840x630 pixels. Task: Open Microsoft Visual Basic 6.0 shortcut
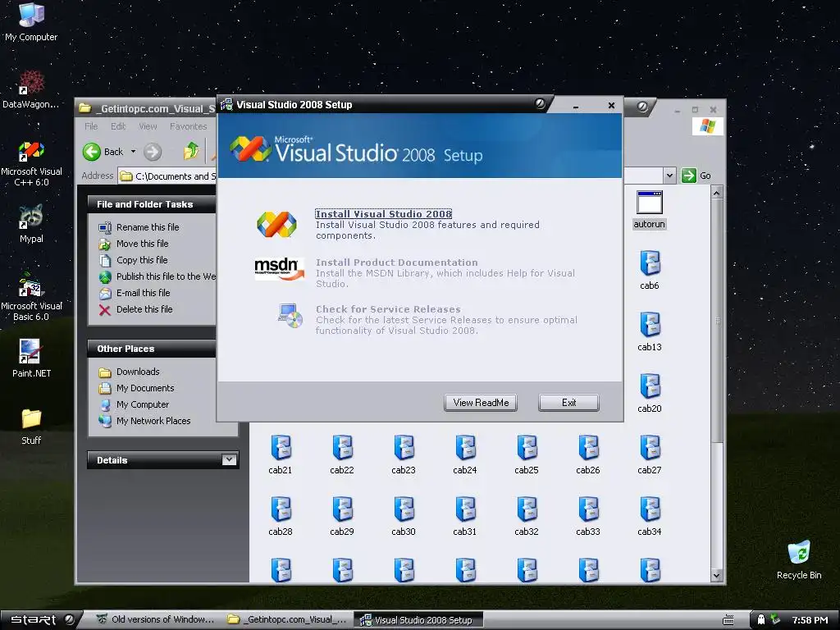(31, 297)
